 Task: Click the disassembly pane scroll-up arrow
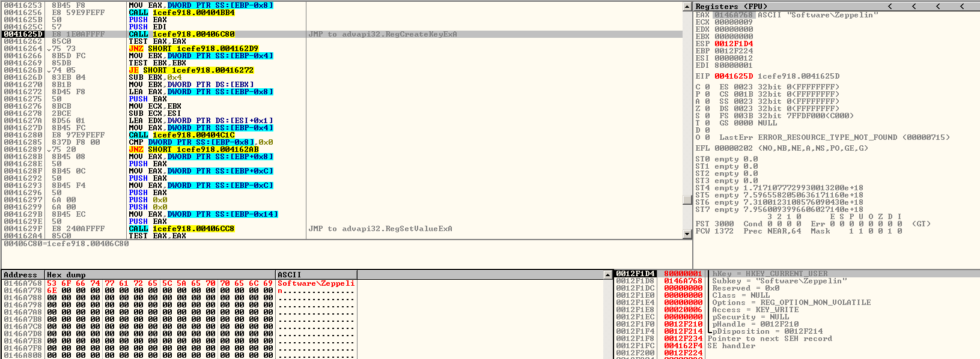click(687, 6)
